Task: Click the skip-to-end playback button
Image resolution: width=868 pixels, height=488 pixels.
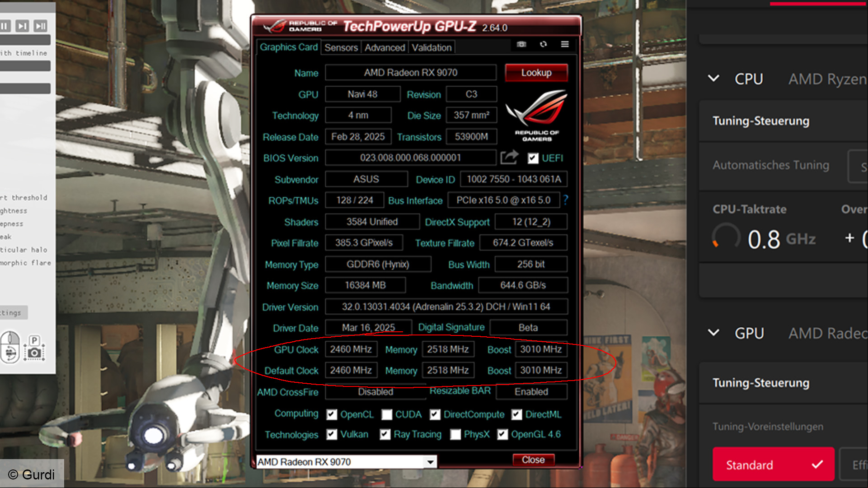Action: 41,26
